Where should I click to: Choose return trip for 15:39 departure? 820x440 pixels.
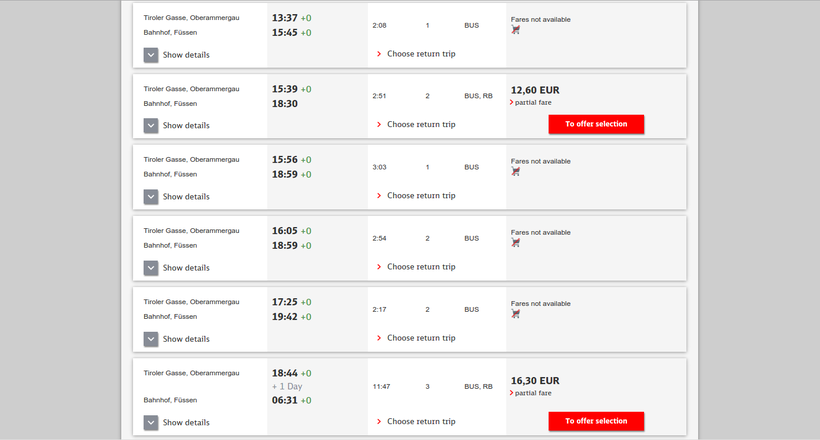pos(420,125)
